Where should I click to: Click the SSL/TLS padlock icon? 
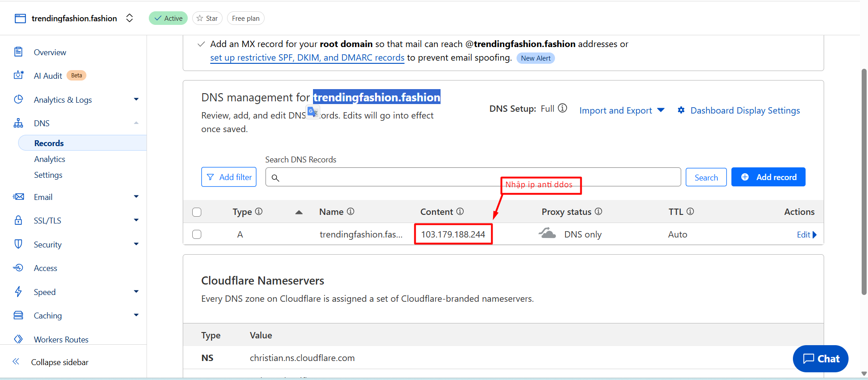click(18, 220)
